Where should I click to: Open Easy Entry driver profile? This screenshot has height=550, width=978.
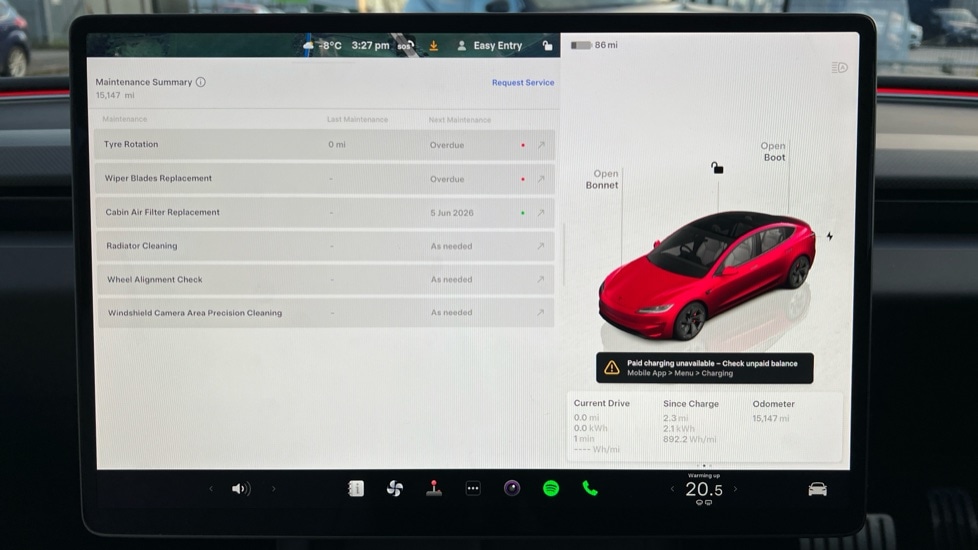click(x=490, y=46)
